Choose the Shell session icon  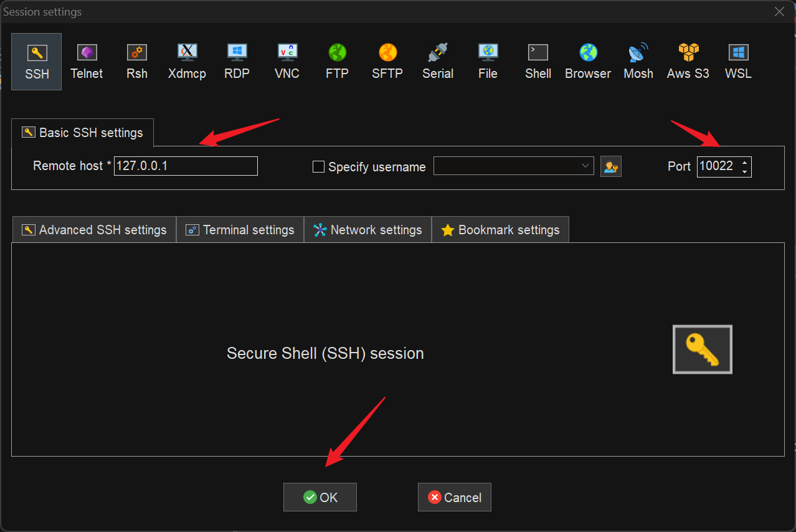[538, 62]
